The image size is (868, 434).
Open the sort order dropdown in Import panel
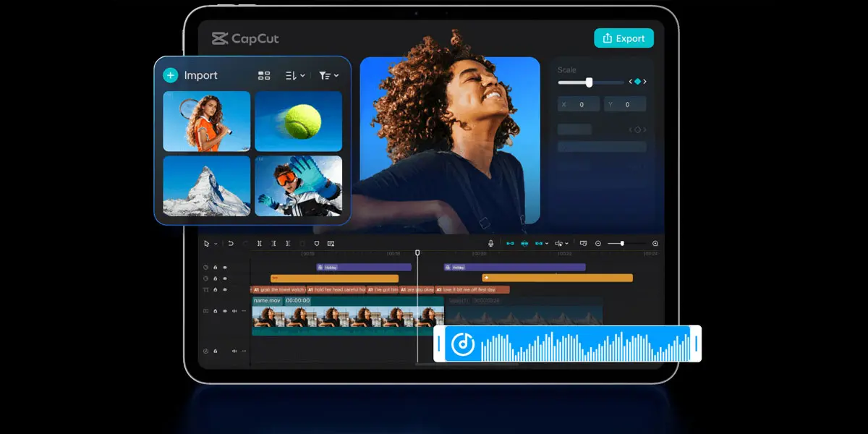click(x=294, y=75)
